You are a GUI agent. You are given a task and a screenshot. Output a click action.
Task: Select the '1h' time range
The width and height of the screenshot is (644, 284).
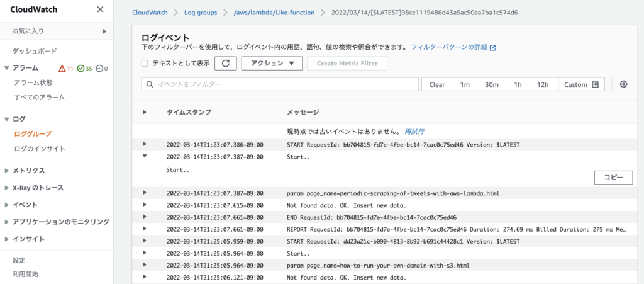click(518, 84)
